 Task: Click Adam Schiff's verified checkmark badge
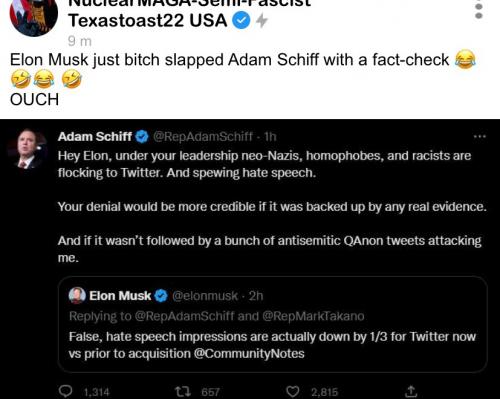pyautogui.click(x=142, y=137)
